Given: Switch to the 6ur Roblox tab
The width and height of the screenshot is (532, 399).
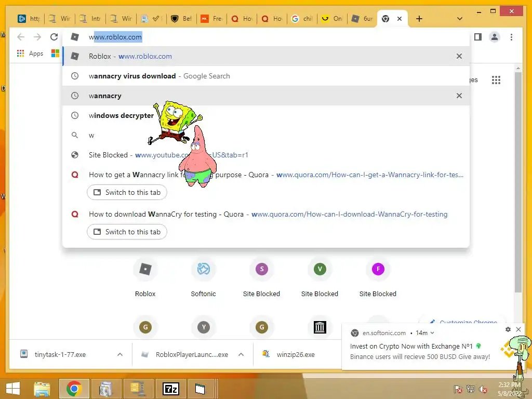Looking at the screenshot, I should coord(362,19).
